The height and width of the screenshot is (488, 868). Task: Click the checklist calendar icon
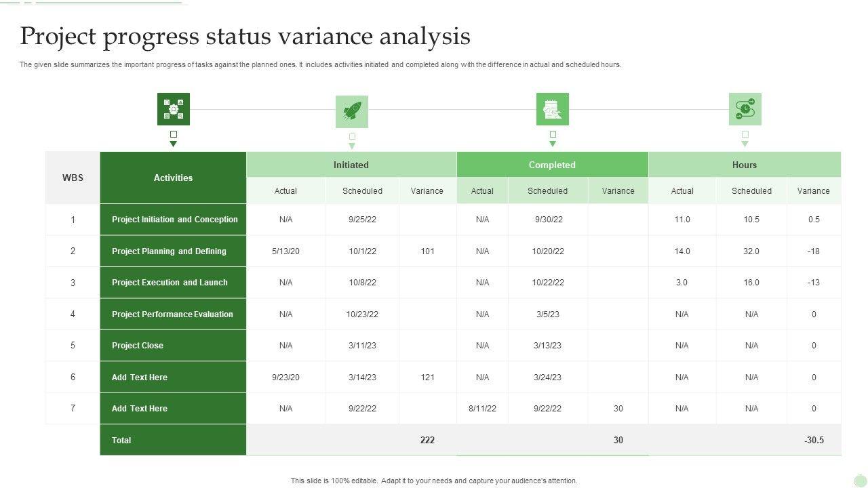tap(553, 109)
